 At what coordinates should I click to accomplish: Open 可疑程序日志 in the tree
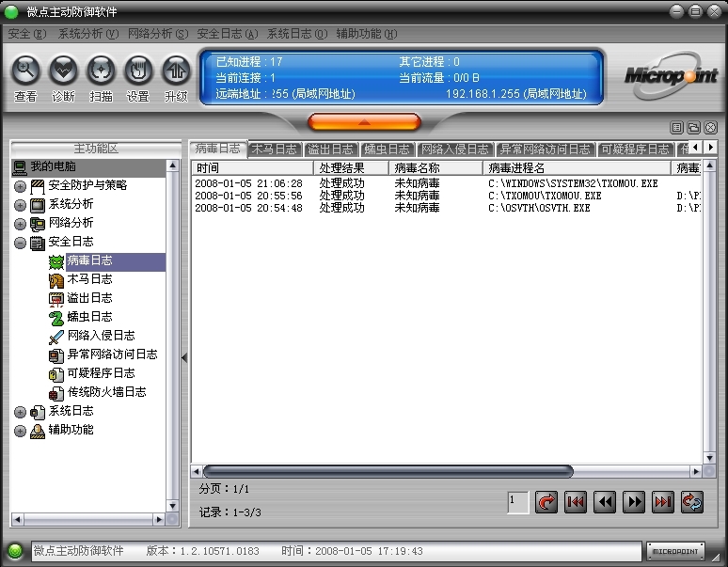pyautogui.click(x=102, y=373)
